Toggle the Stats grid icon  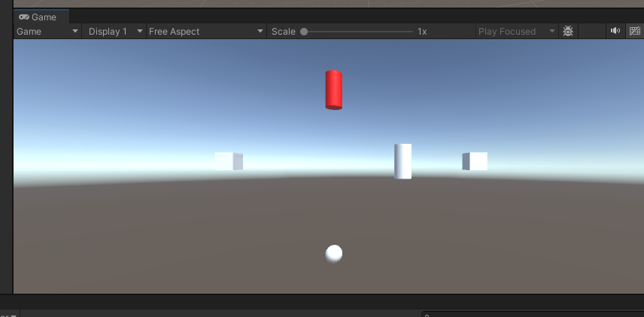(634, 31)
